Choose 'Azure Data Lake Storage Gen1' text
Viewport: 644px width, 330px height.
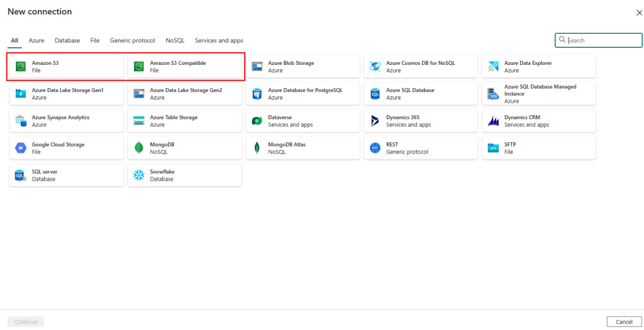[x=68, y=90]
